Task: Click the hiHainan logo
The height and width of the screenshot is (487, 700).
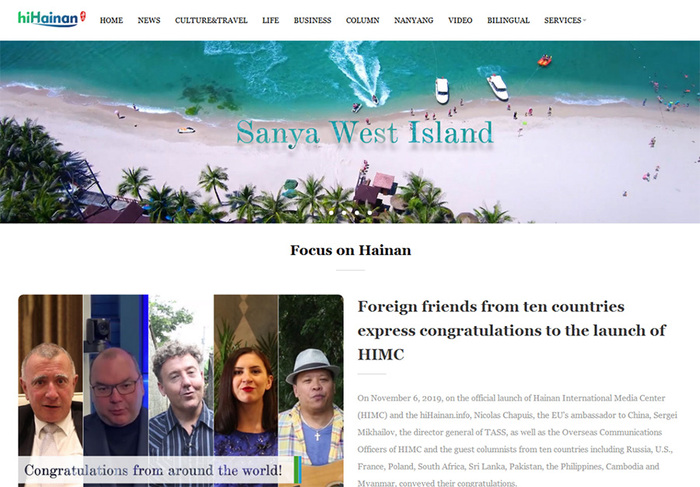Action: (52, 19)
